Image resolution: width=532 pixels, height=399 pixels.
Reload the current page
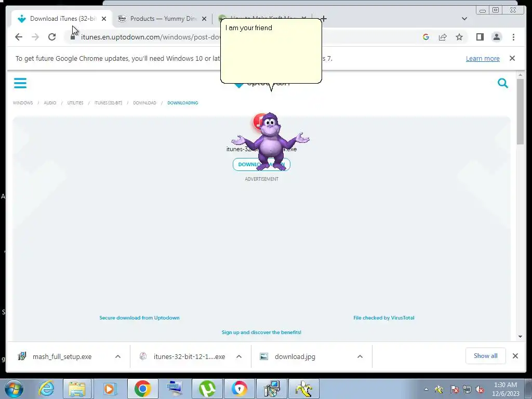[x=52, y=37]
